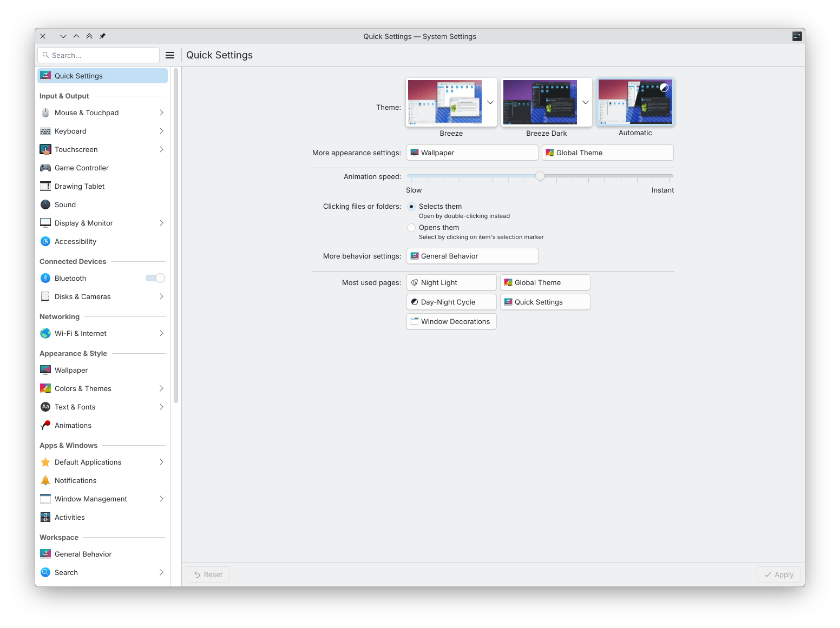This screenshot has width=840, height=628.
Task: Open the Breeze theme dropdown arrow
Action: 490,102
